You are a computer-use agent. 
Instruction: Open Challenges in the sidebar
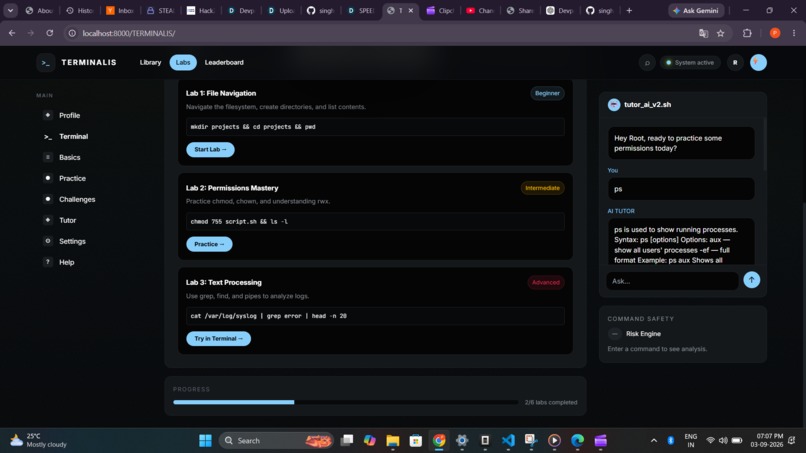pos(77,200)
